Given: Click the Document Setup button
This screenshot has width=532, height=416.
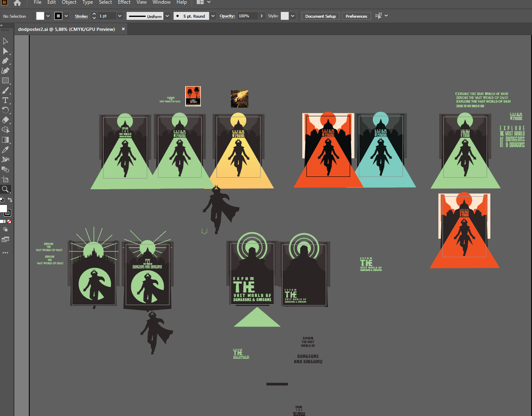Looking at the screenshot, I should click(320, 16).
